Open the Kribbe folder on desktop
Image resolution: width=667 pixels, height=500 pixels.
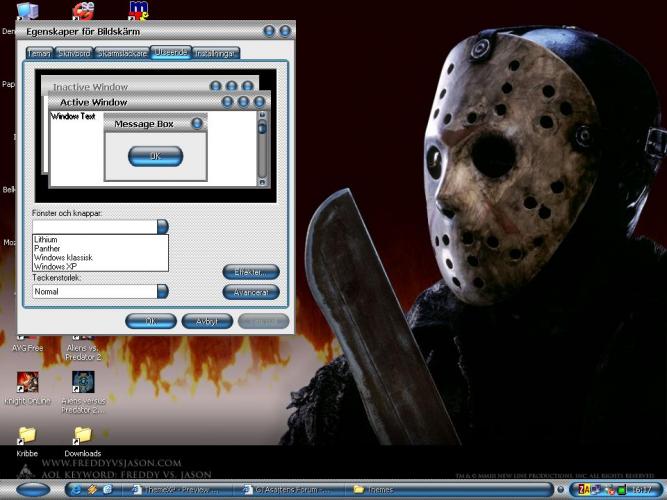(27, 435)
